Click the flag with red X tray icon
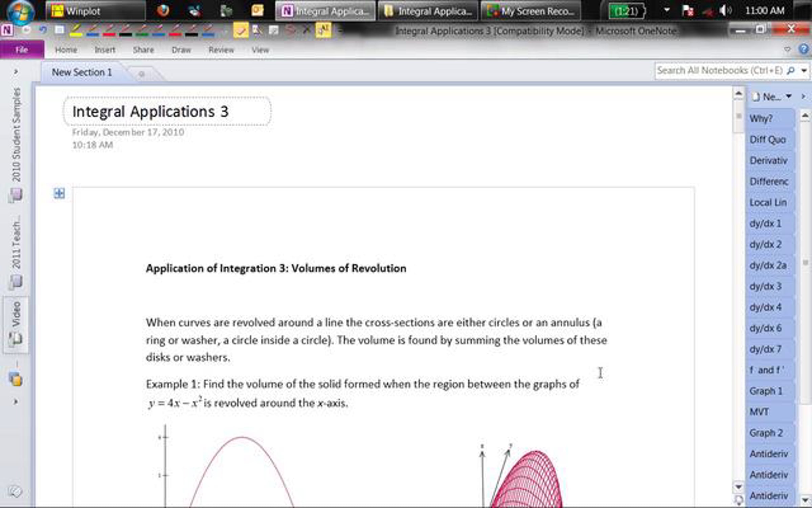 click(x=687, y=11)
